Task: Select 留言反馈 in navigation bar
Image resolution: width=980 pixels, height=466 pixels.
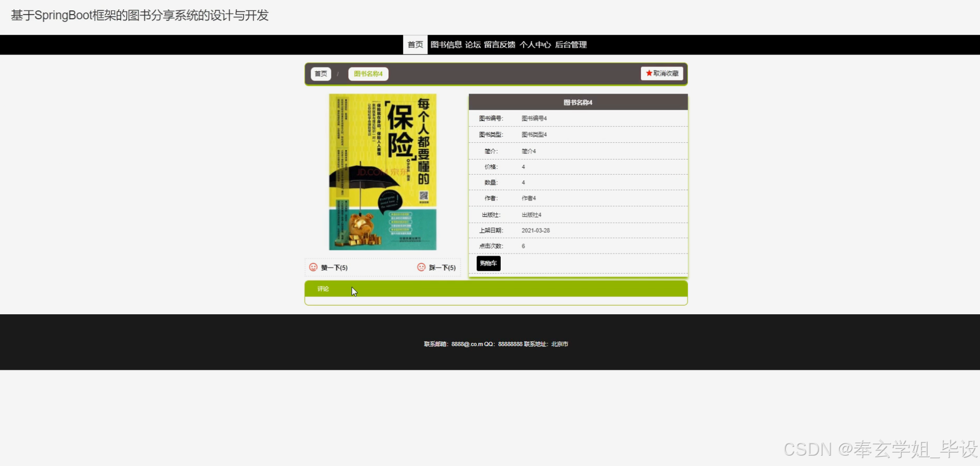Action: pos(500,45)
